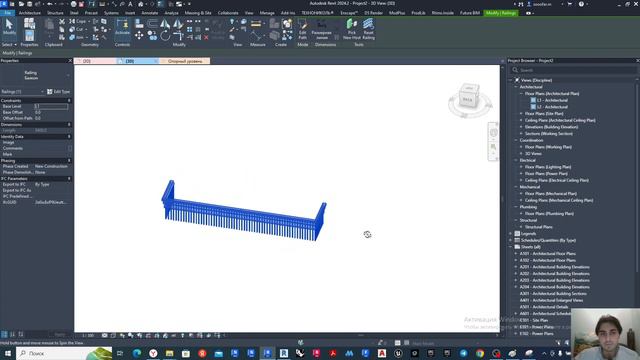Switch to the Manage ribbon tab
The height and width of the screenshot is (360, 640).
267,13
